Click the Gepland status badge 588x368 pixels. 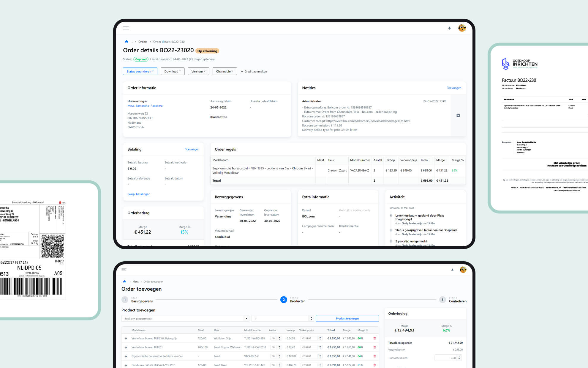click(x=141, y=59)
